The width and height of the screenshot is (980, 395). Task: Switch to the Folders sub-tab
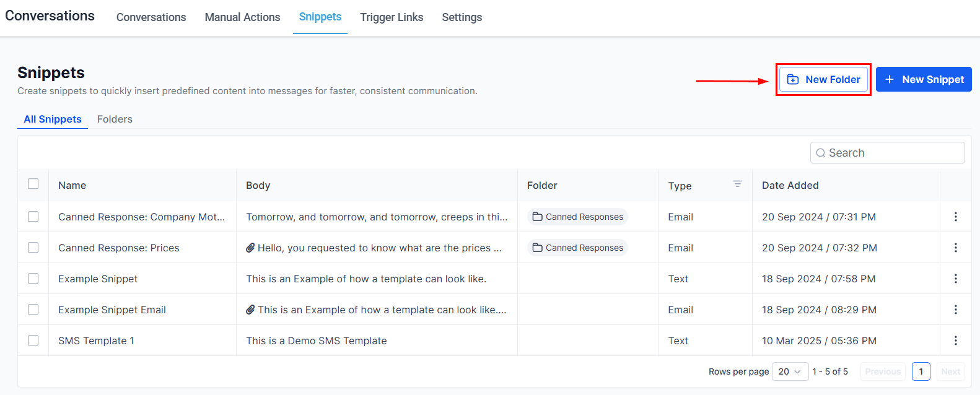point(115,119)
